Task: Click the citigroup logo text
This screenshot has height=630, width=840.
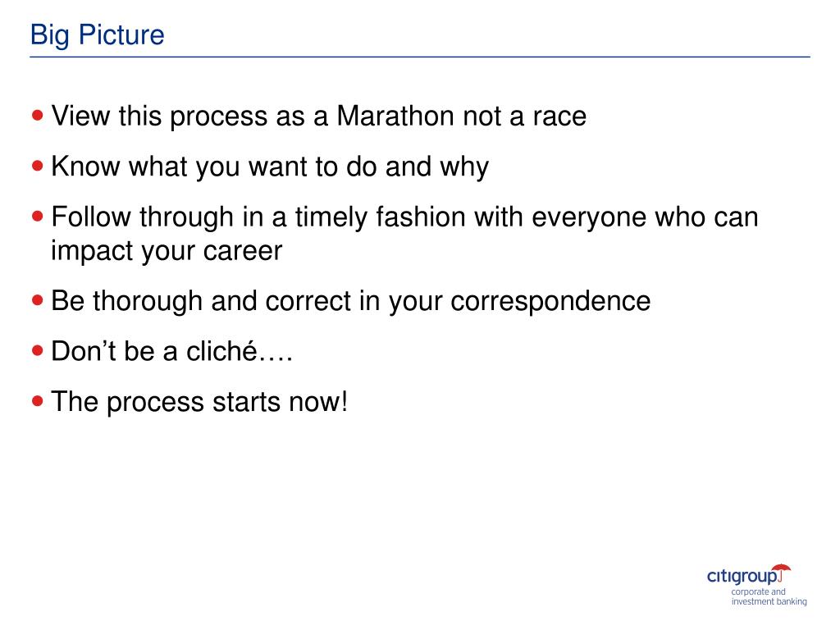Action: pos(742,577)
